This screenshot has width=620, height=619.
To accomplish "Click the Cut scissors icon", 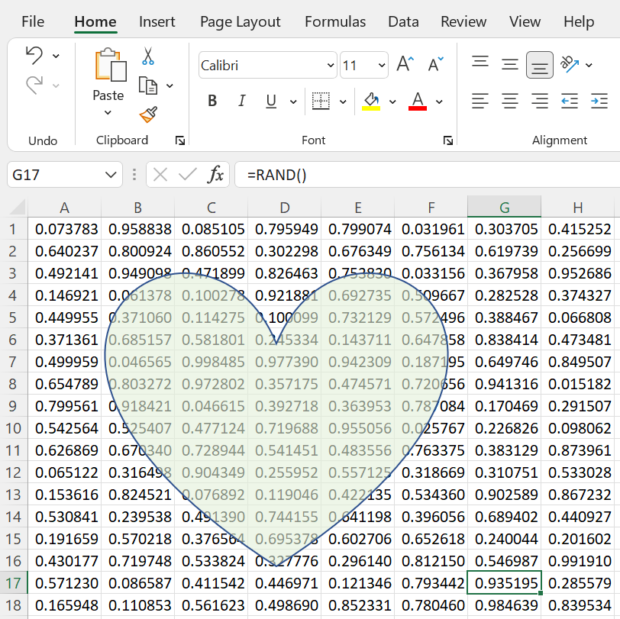I will click(x=148, y=57).
